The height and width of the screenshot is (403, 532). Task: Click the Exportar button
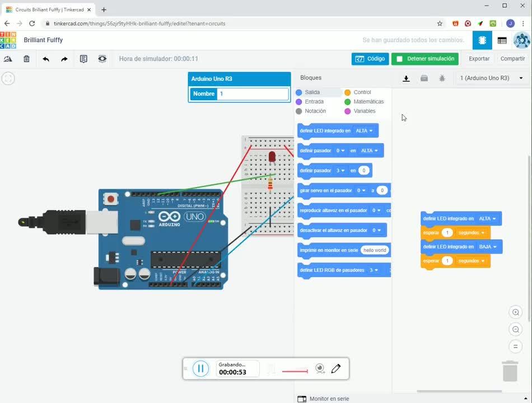(479, 59)
